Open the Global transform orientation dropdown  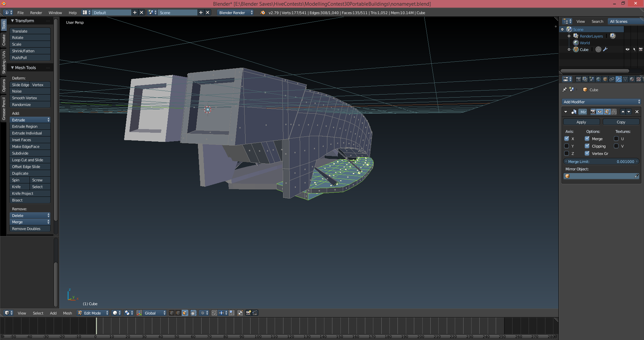click(x=155, y=313)
